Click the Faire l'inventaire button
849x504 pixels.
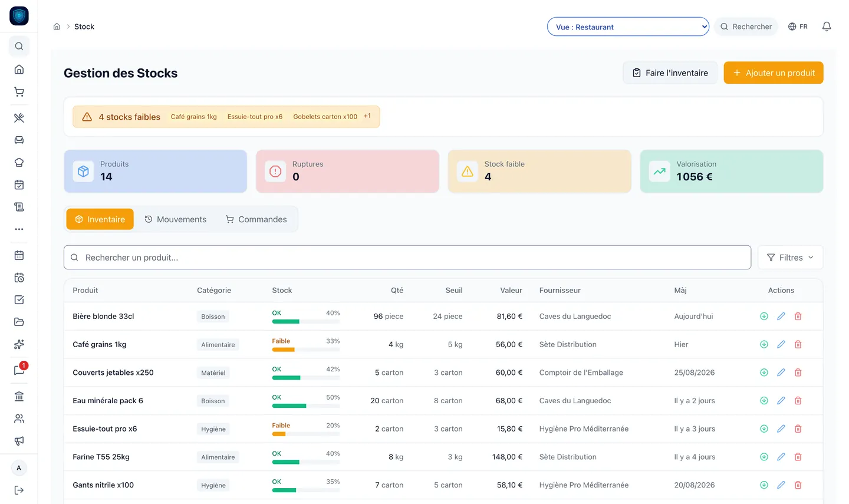[x=670, y=73]
